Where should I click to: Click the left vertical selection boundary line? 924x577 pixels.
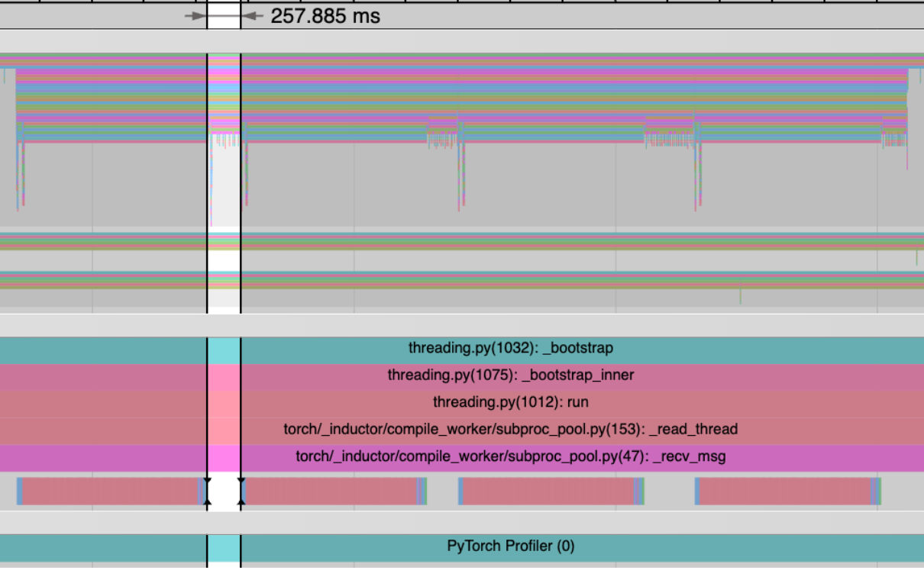[x=207, y=191]
